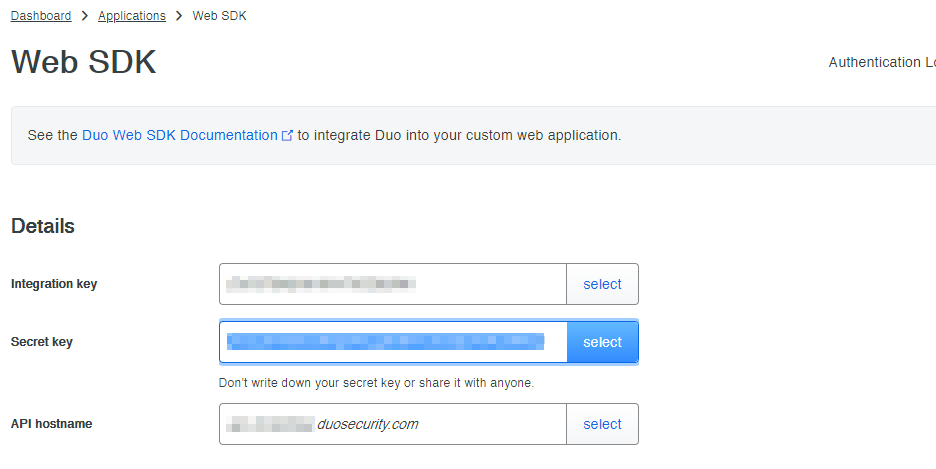Click the Details section heading
This screenshot has width=936, height=469.
[43, 226]
